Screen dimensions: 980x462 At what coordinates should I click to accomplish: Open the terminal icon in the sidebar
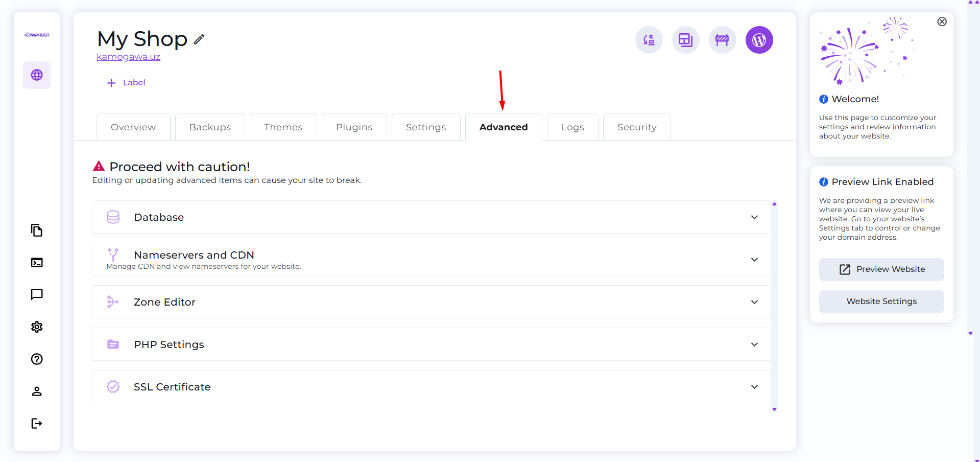37,263
